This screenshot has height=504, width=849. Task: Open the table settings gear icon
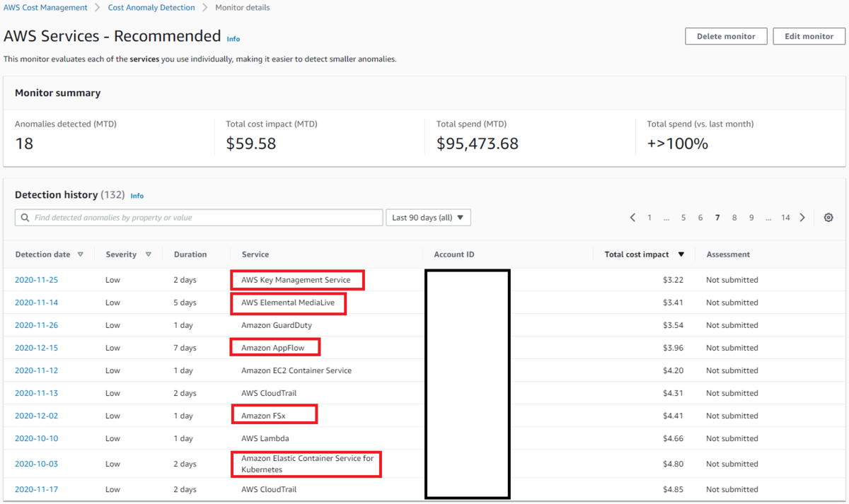point(828,218)
